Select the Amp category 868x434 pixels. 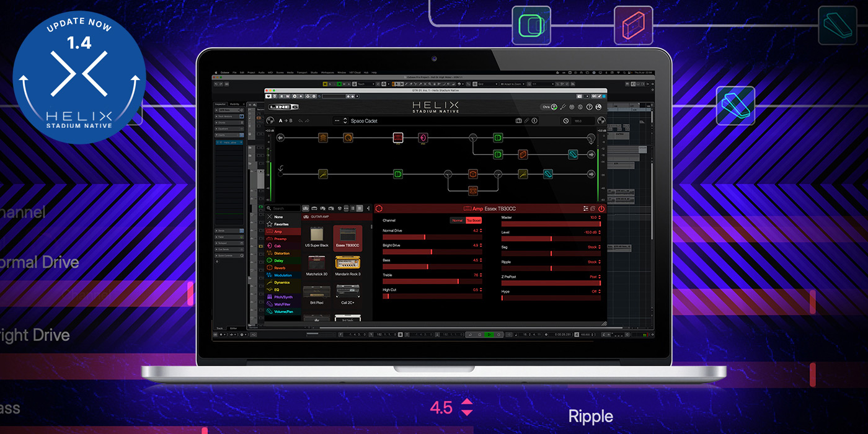283,232
